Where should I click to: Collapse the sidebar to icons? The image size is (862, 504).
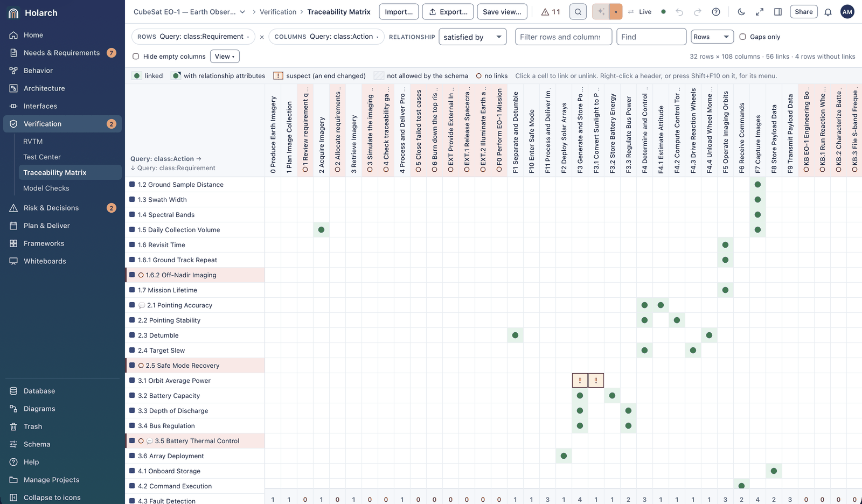(x=62, y=498)
